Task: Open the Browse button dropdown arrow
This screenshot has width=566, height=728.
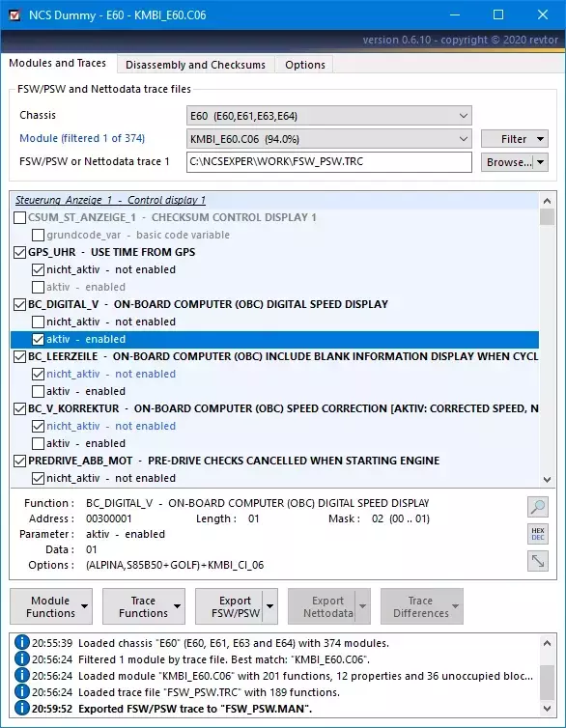Action: click(541, 162)
